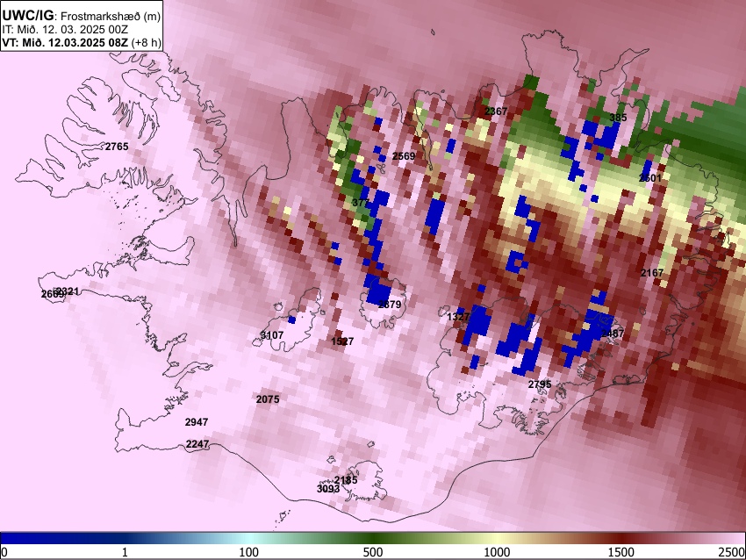746x560 pixels.
Task: Select the IT: Mið. 12. 03. 2025 00Z line
Action: pyautogui.click(x=65, y=30)
